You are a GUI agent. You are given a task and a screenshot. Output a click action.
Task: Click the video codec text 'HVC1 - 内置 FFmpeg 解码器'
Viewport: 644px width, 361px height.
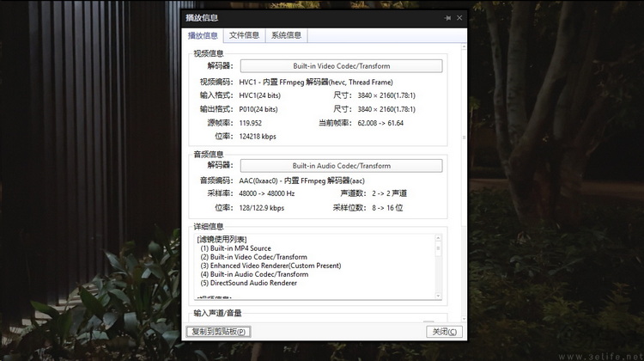pos(284,83)
